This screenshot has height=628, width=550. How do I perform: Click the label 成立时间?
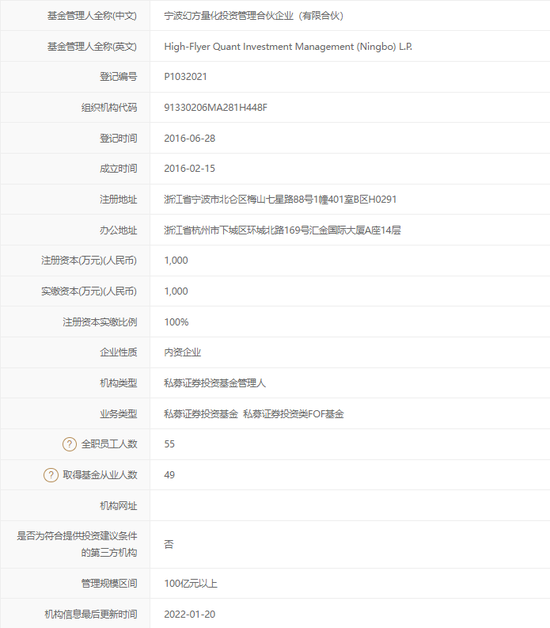[x=119, y=169]
